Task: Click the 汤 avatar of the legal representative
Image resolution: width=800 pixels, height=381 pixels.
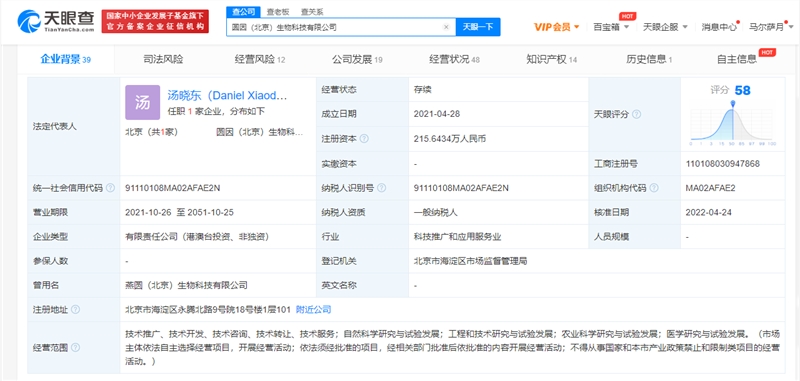Action: point(142,103)
